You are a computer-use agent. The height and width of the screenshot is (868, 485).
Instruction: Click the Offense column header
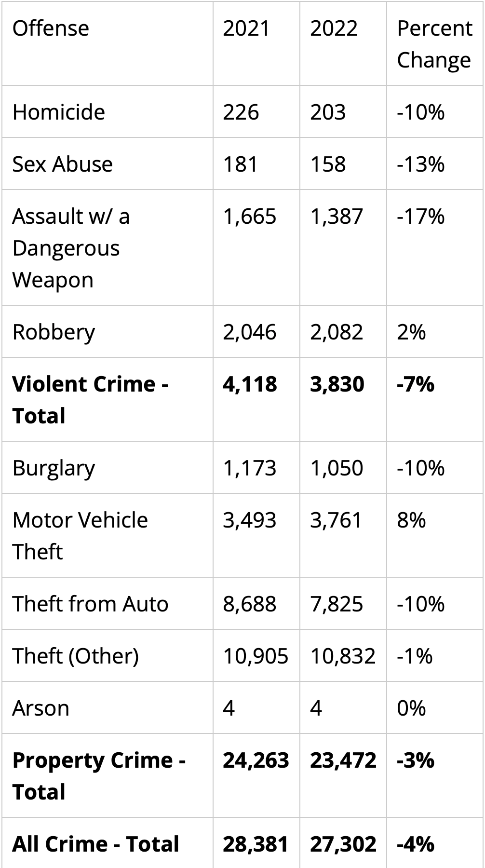(x=51, y=28)
